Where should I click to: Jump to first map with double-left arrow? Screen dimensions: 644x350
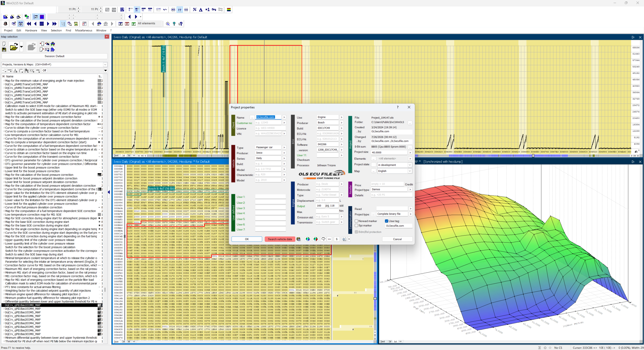click(x=29, y=24)
